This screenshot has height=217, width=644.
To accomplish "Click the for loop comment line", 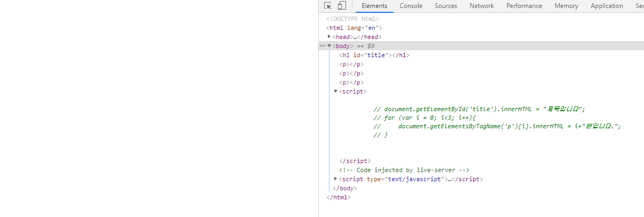I will click(425, 118).
